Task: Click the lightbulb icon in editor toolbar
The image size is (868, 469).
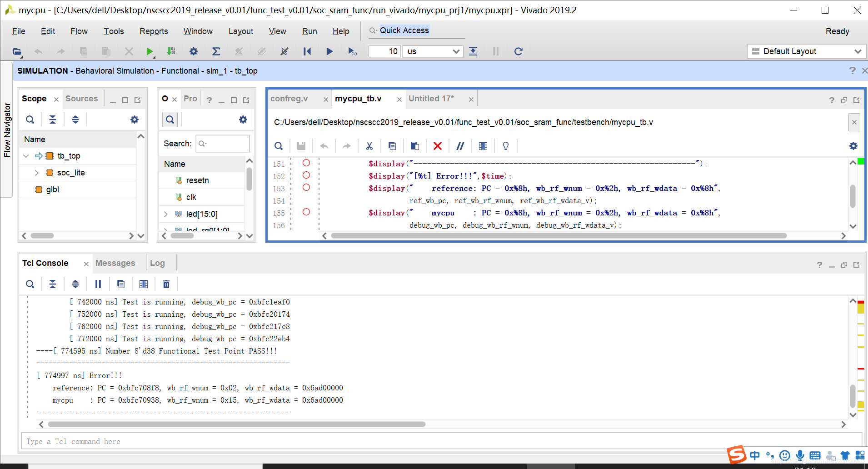Action: [506, 146]
